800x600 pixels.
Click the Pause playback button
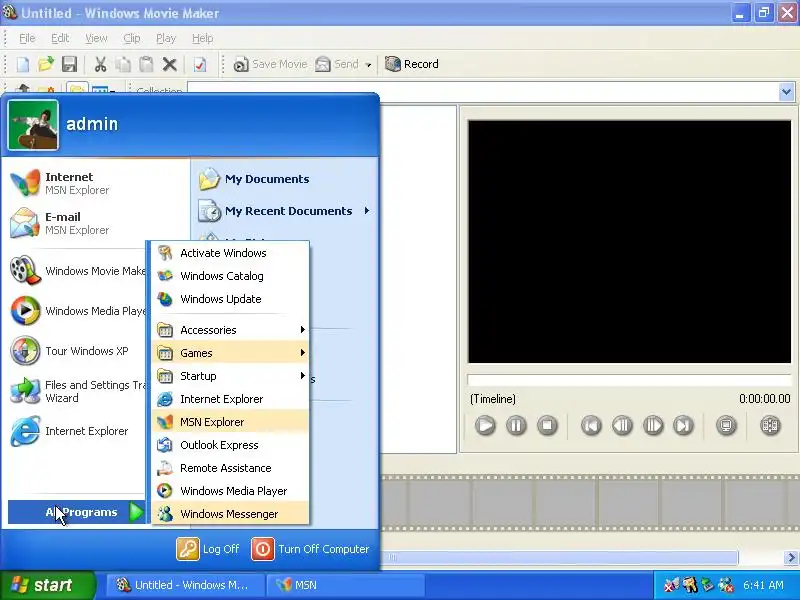516,425
